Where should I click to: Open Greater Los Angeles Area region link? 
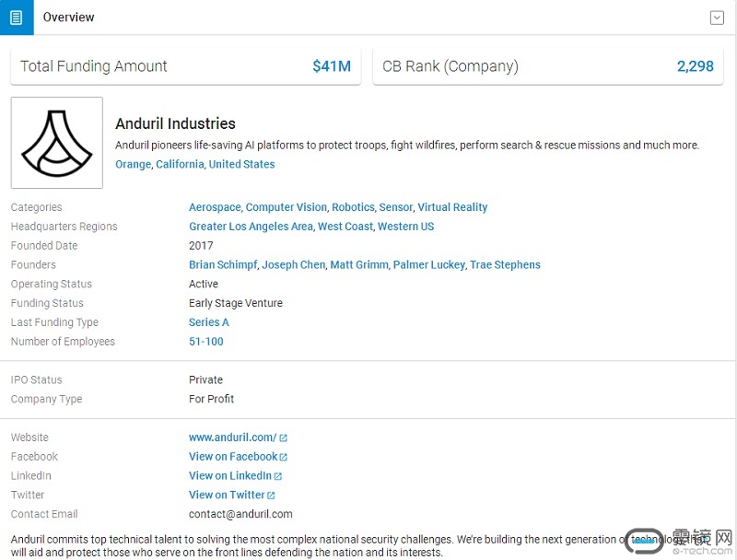(x=251, y=227)
